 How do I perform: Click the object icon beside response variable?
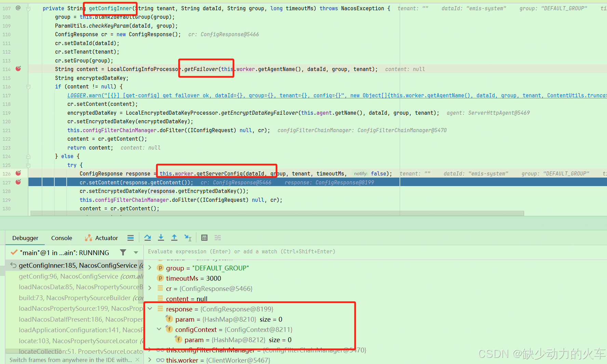160,309
